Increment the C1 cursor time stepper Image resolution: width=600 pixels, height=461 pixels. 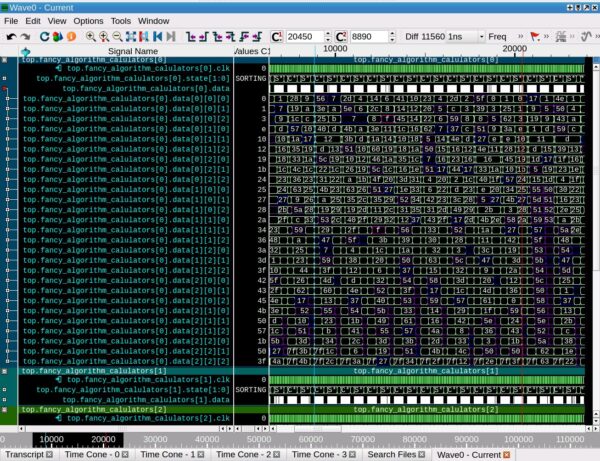pyautogui.click(x=328, y=34)
